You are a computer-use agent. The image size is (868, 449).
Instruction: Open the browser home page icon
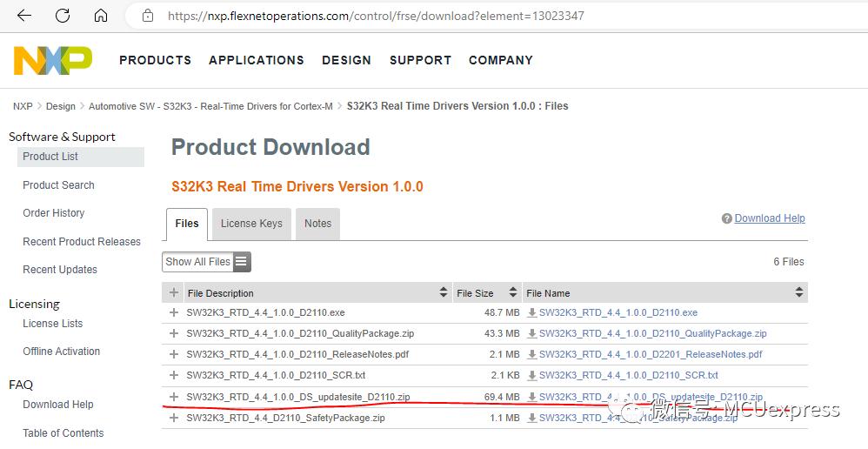tap(101, 16)
